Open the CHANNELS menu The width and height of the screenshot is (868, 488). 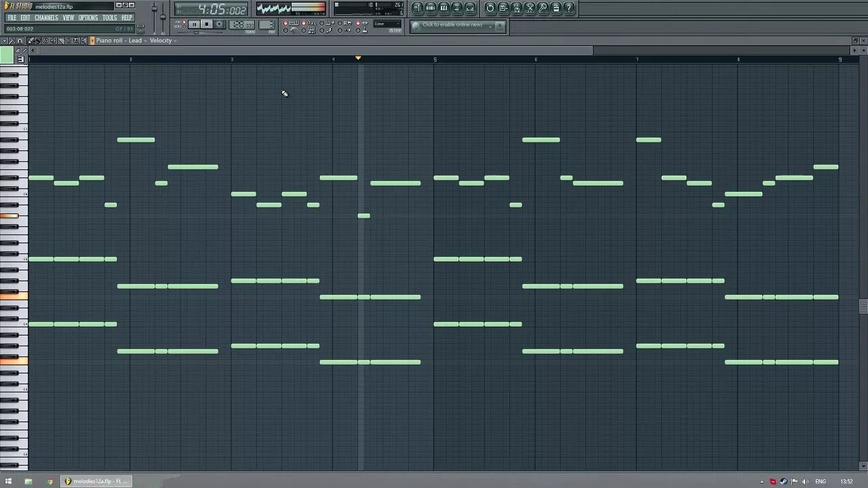[46, 18]
